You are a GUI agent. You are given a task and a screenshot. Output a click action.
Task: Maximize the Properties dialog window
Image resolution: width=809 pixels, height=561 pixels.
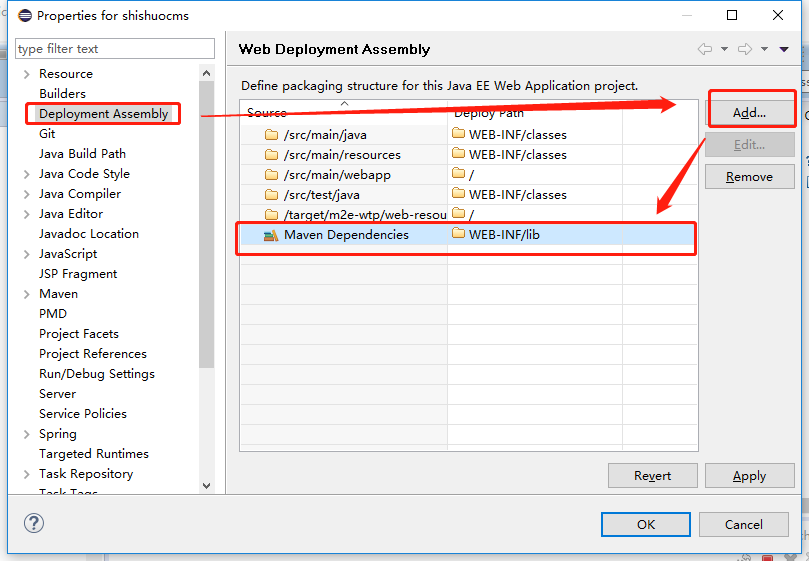[x=732, y=15]
